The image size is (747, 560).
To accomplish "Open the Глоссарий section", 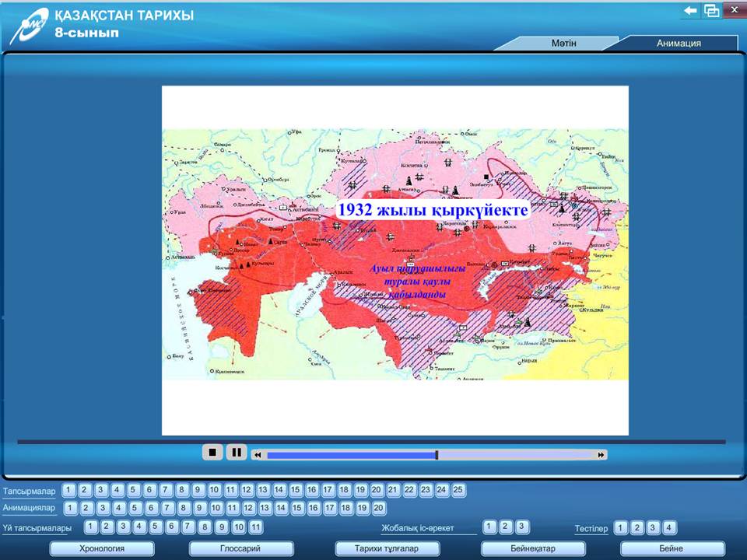I will tap(240, 548).
